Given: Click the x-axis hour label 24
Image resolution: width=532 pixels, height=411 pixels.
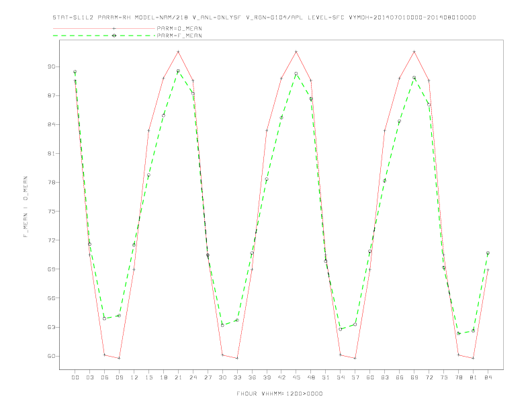Looking at the screenshot, I should click(193, 377).
